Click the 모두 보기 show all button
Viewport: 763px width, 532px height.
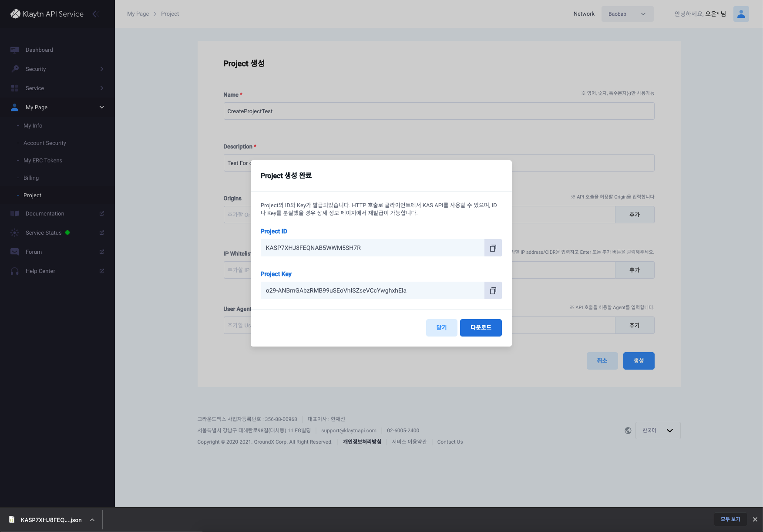click(730, 519)
